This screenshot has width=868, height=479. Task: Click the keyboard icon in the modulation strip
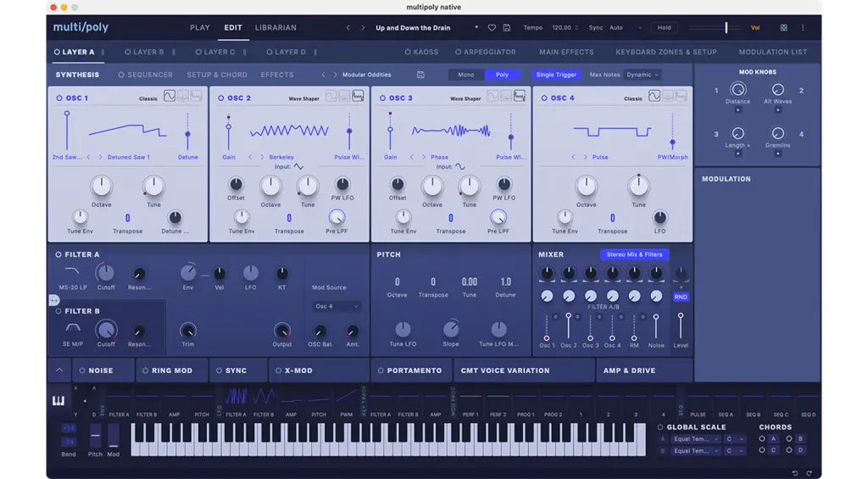pyautogui.click(x=58, y=401)
